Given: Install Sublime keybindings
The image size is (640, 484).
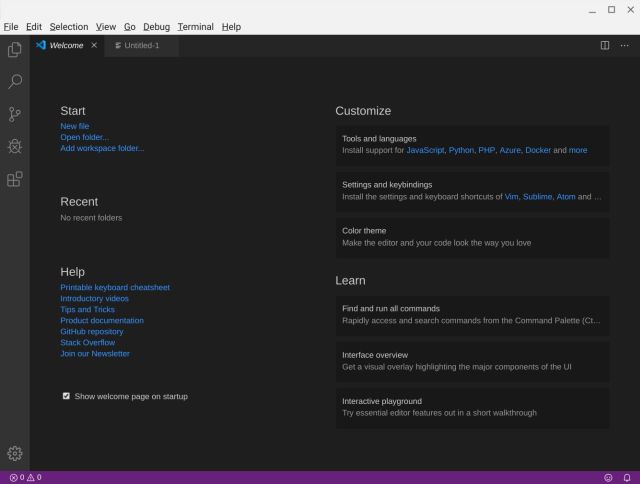Looking at the screenshot, I should pyautogui.click(x=538, y=197).
